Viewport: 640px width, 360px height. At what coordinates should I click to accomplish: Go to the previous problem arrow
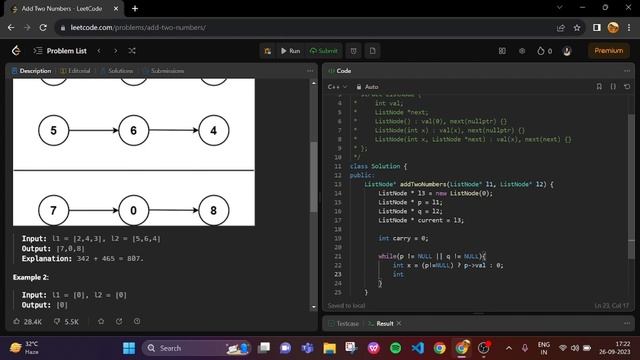(x=99, y=51)
